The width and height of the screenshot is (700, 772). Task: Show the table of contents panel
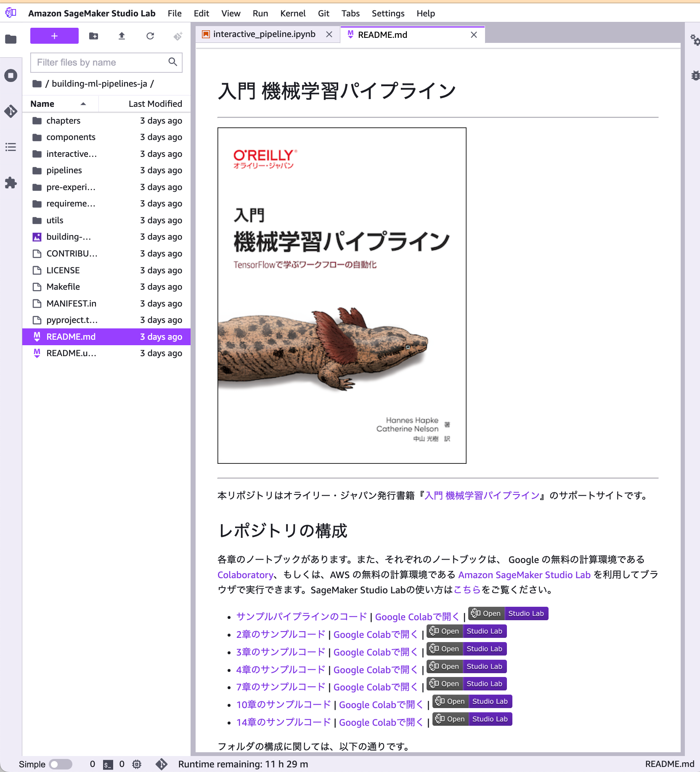[x=11, y=147]
